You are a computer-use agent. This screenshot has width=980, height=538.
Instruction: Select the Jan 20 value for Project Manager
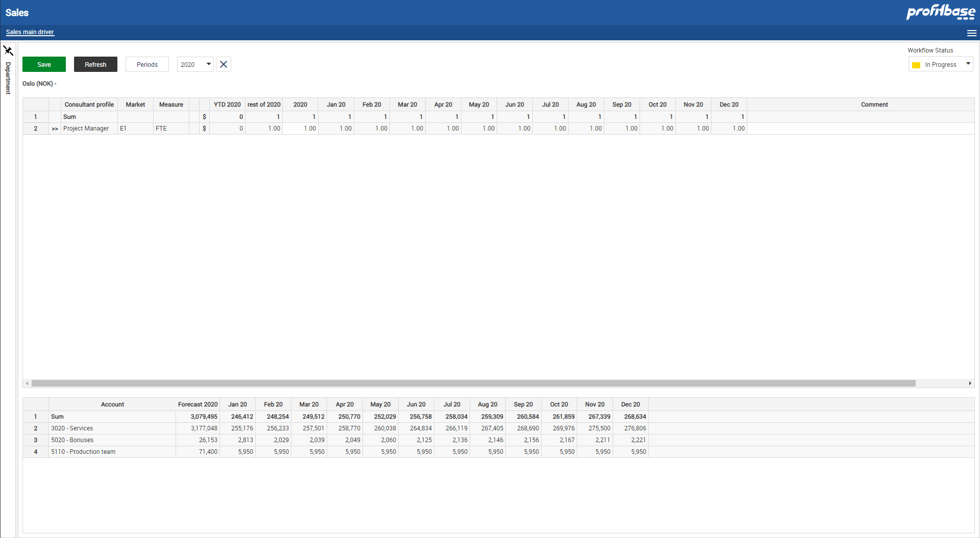pos(337,129)
